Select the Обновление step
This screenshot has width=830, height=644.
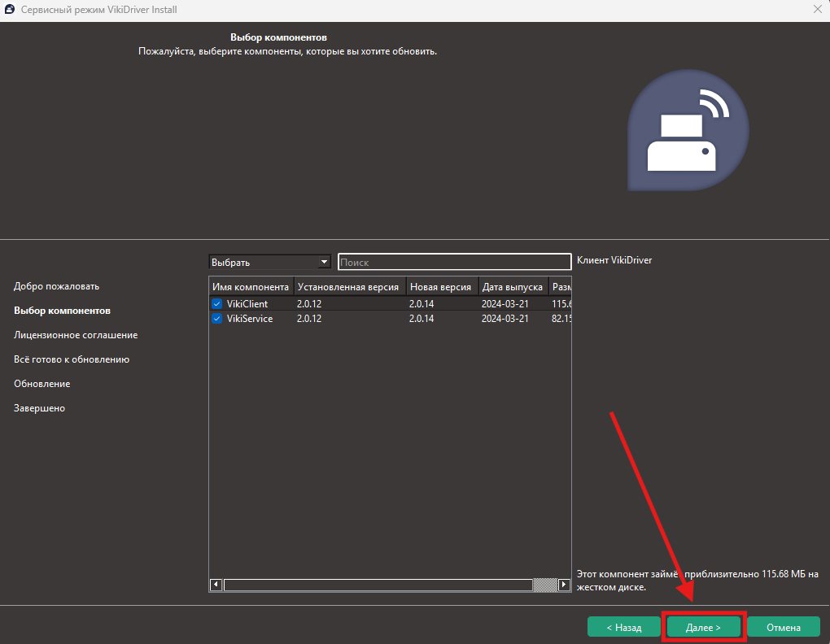pos(41,383)
